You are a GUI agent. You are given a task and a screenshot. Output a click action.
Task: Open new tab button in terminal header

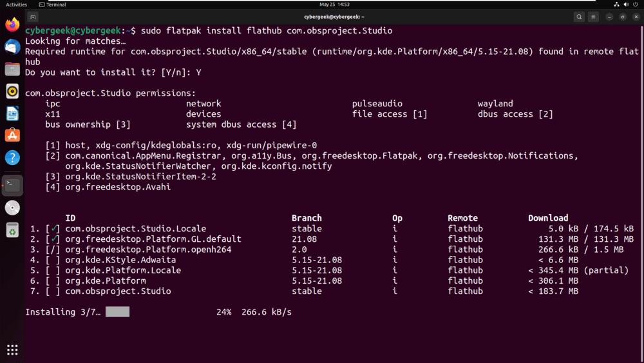point(33,17)
